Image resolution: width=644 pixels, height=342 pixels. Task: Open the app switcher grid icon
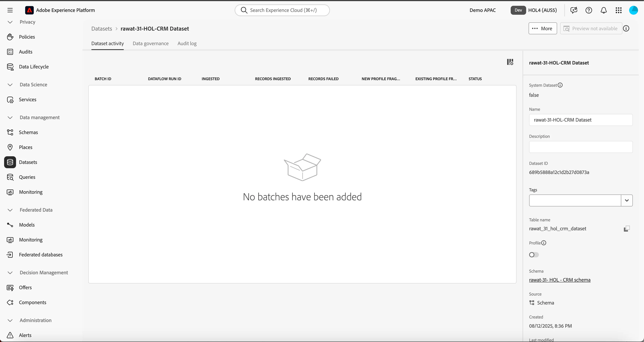click(x=618, y=10)
